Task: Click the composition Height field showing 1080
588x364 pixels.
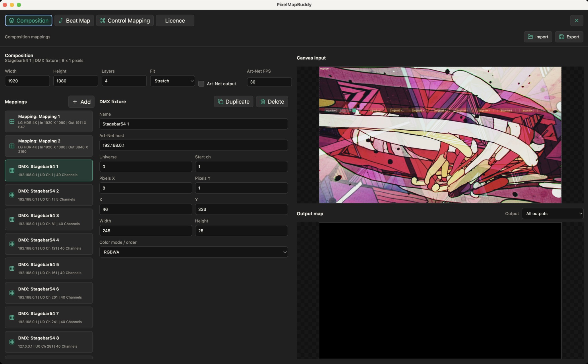Action: point(76,81)
